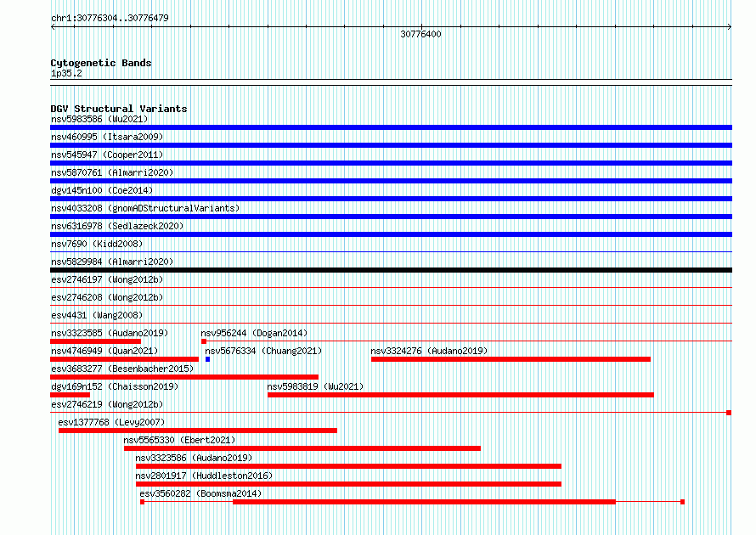
Task: Select nsv4033208 (gnomADStructuralVariants) label
Action: tap(145, 208)
